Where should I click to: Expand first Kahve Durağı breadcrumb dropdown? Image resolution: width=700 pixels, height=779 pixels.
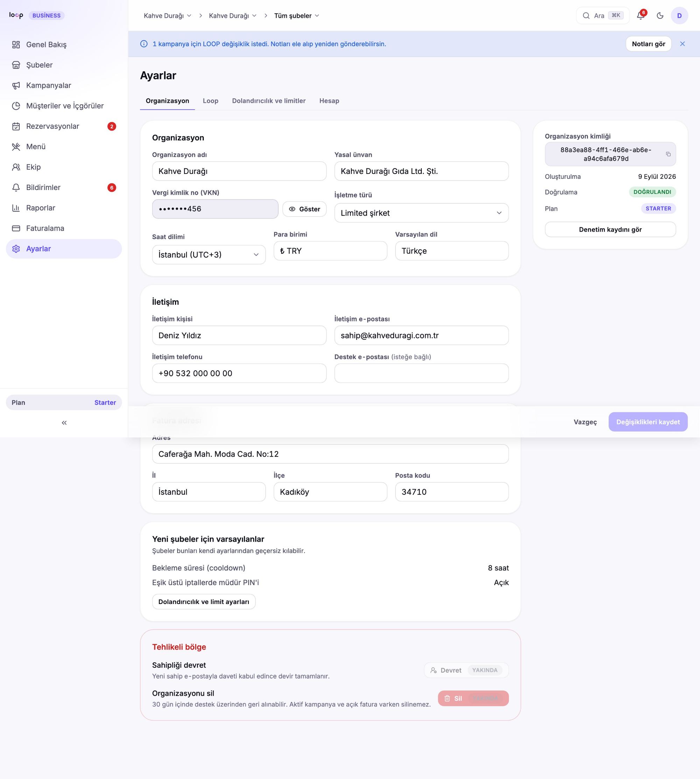point(167,16)
